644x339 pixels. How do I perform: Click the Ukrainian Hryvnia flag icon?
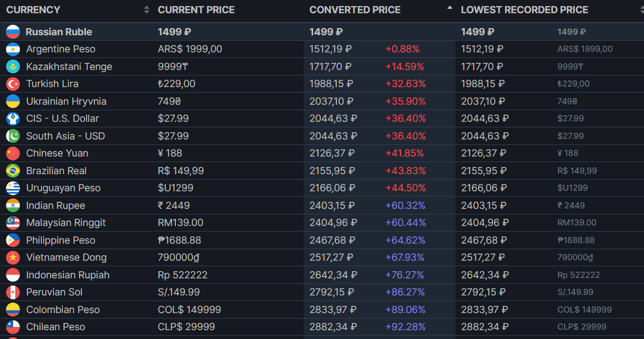pyautogui.click(x=13, y=101)
